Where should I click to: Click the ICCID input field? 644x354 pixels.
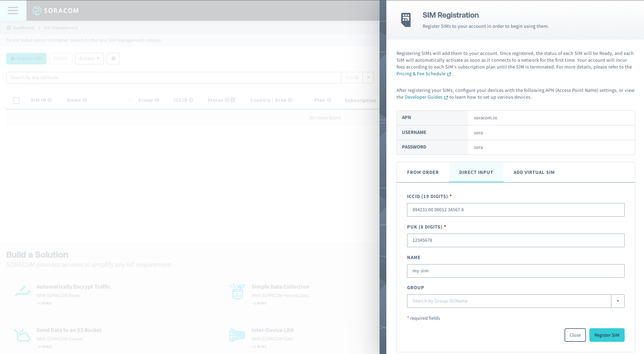[515, 210]
